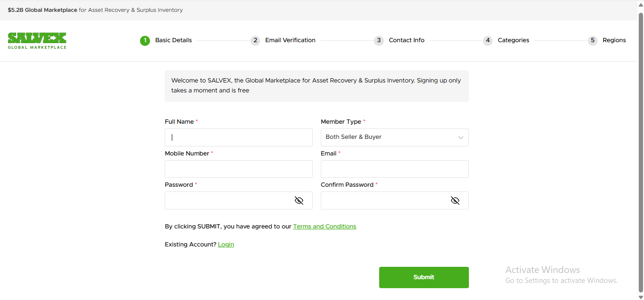
Task: Click the scrollbar down arrow
Action: [x=641, y=297]
